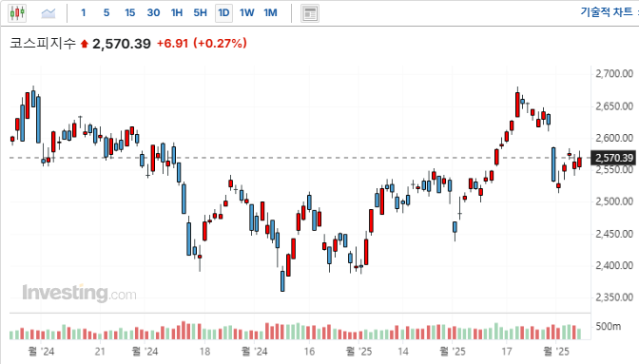Click the date axis label 14
639x364 pixels.
(x=403, y=352)
